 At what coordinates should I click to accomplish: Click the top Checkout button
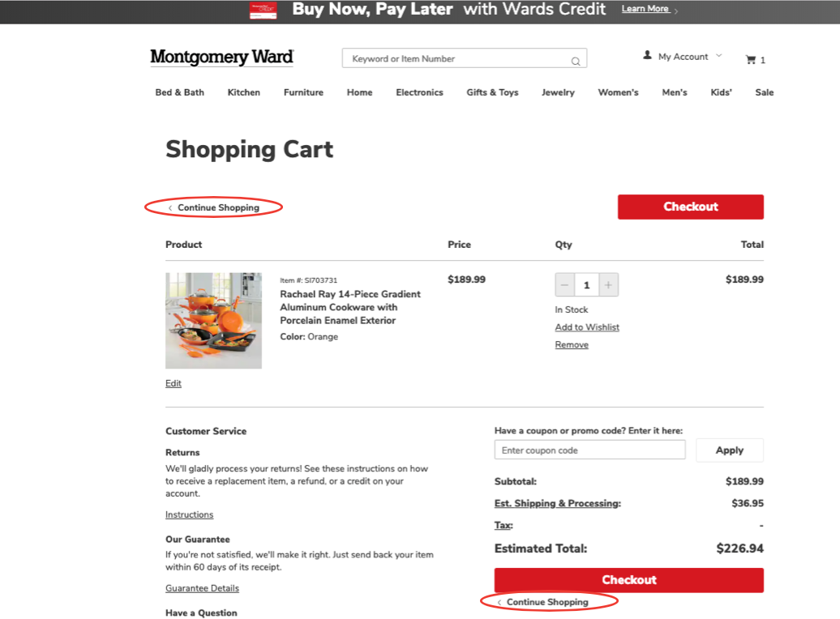click(x=691, y=207)
